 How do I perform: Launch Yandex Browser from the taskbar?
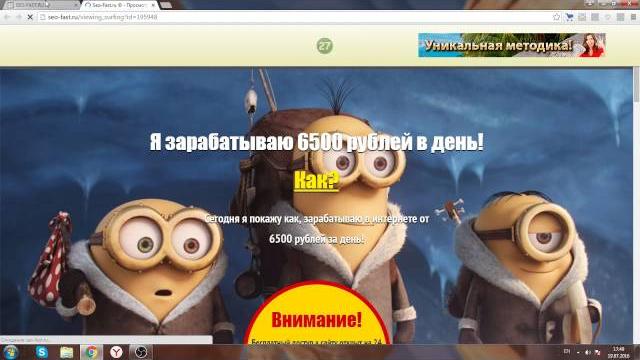click(x=116, y=352)
